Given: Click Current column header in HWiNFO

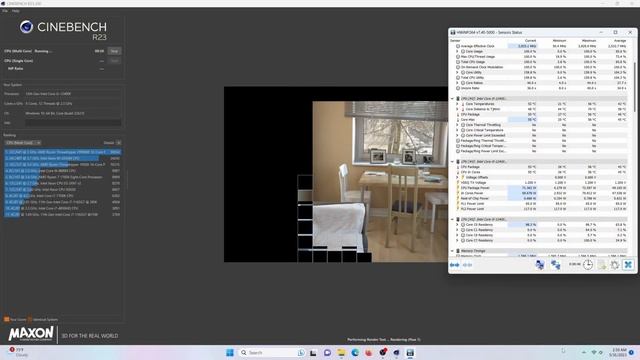Looking at the screenshot, I should (x=530, y=41).
